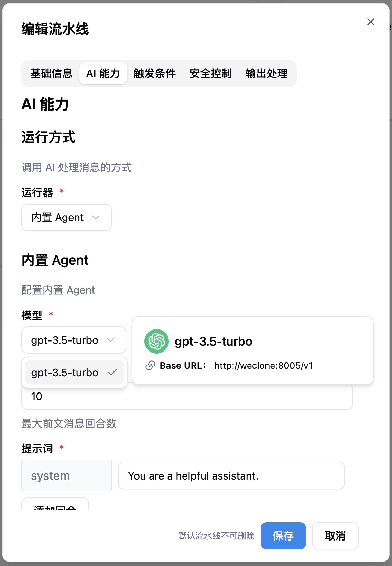Screen dimensions: 392x566
Task: Click the system role field
Action: pos(67,475)
